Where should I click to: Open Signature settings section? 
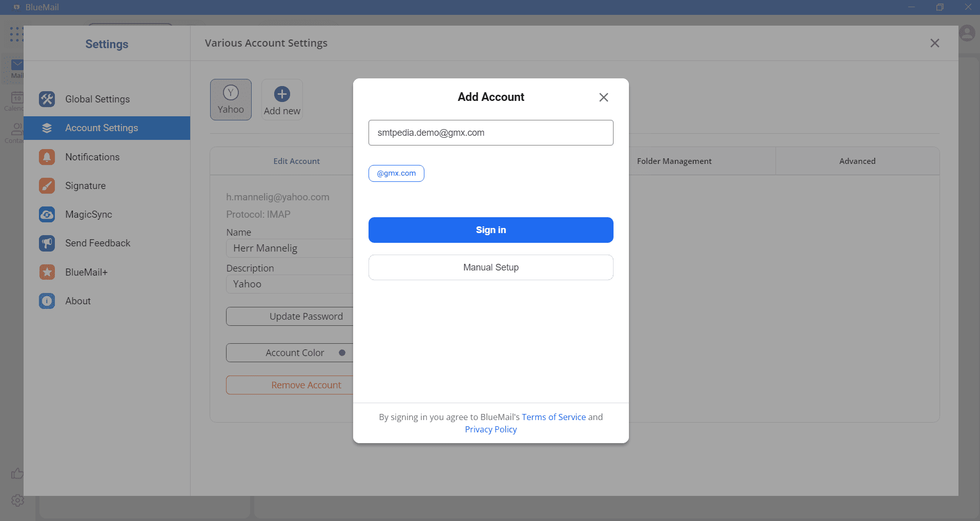tap(107, 185)
